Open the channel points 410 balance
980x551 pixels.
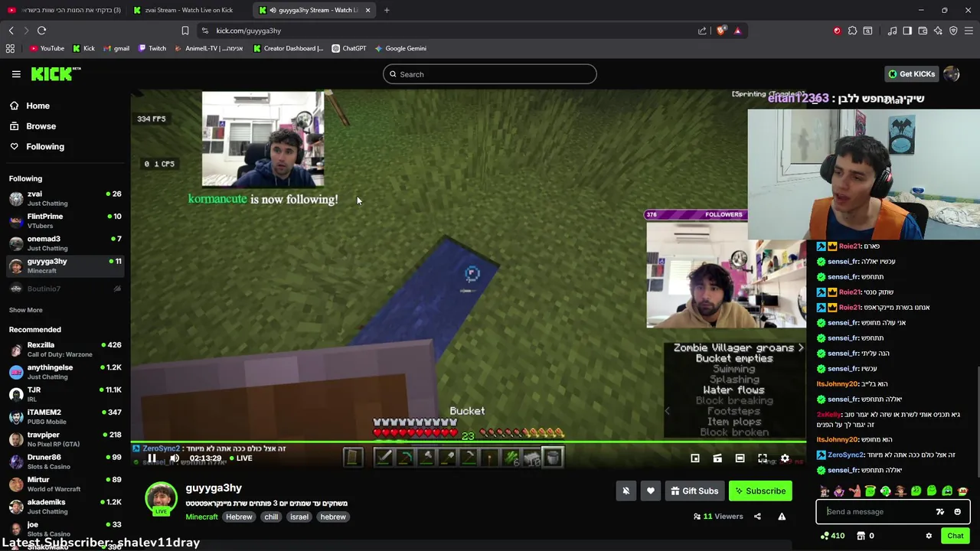[832, 536]
